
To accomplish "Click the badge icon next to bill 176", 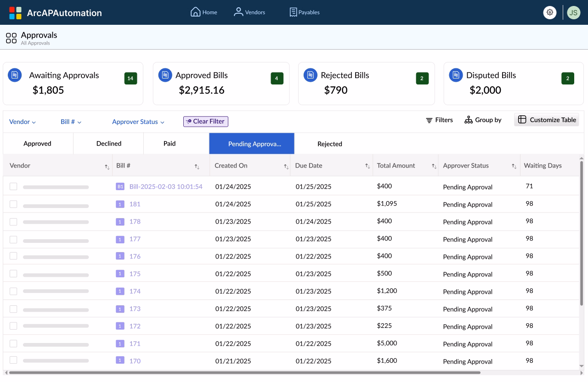I will click(x=120, y=256).
